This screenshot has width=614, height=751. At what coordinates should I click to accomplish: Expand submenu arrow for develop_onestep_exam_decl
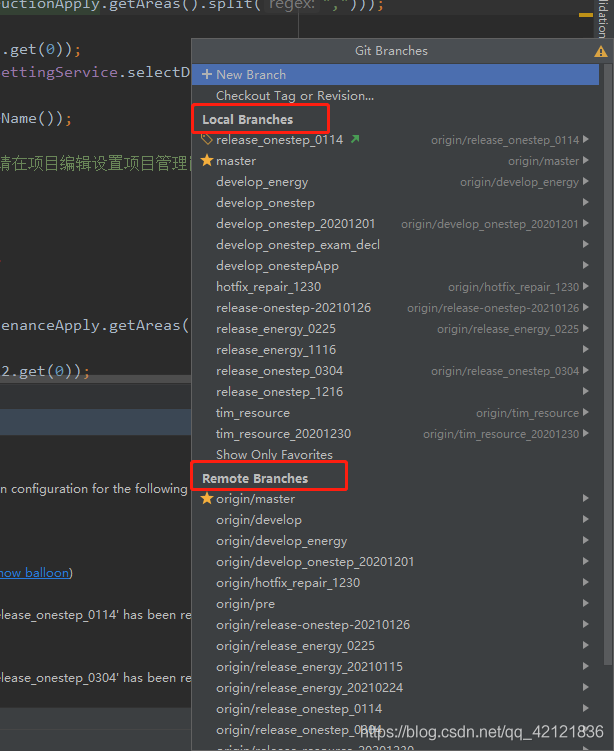(x=585, y=244)
